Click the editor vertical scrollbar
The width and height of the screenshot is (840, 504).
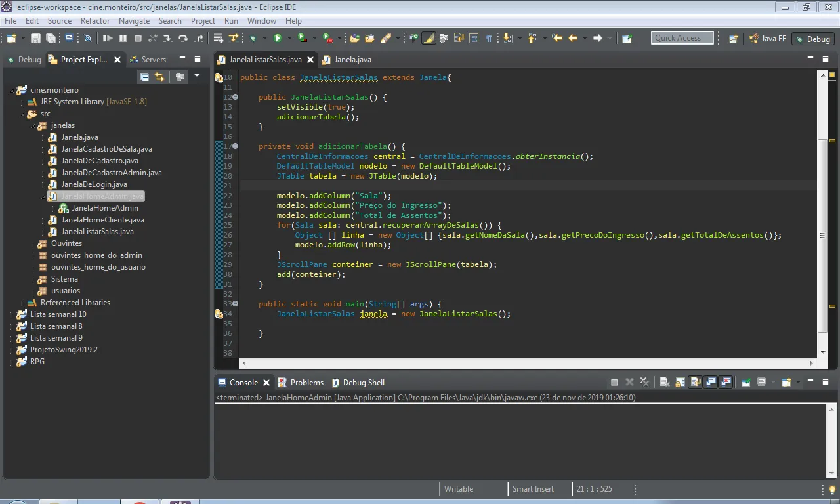pos(822,236)
